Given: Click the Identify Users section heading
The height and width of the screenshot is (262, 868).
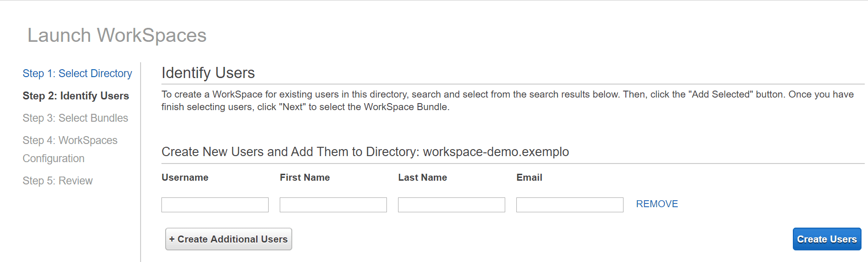Looking at the screenshot, I should [208, 73].
